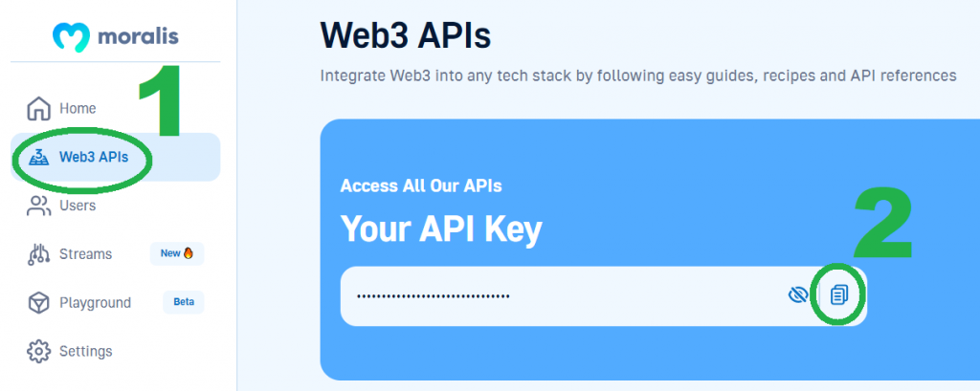Open the Home menu item

(78, 108)
